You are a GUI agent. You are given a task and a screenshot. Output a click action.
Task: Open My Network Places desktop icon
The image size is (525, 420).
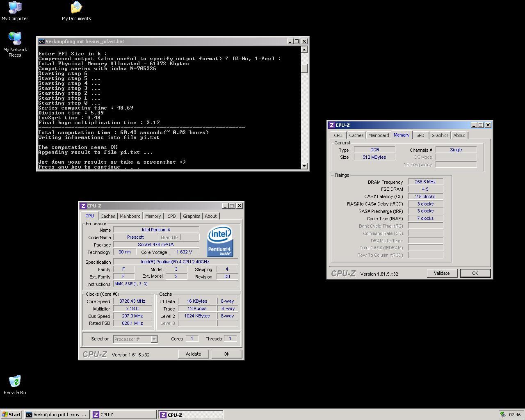coord(15,44)
